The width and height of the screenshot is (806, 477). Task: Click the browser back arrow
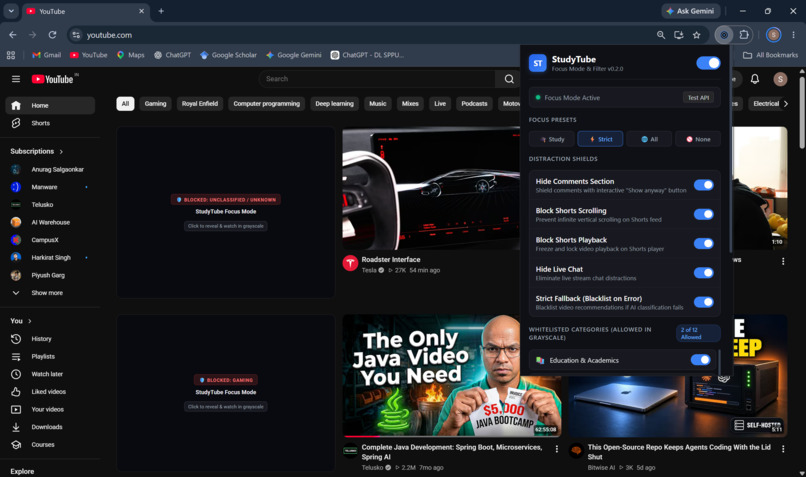point(13,35)
